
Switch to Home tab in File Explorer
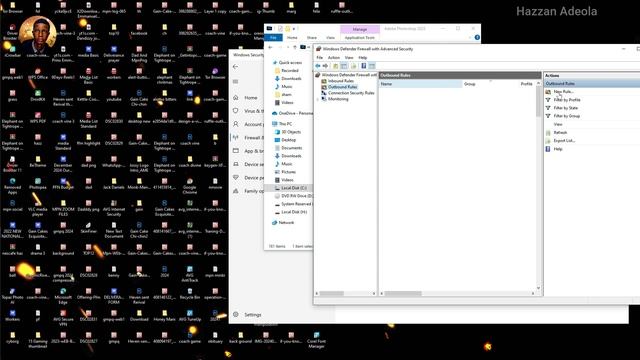[x=292, y=38]
